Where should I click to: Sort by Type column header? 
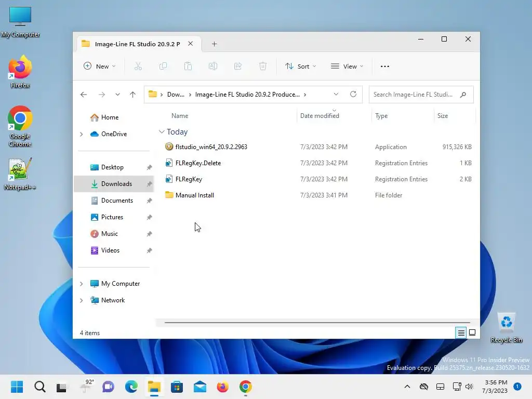[x=403, y=116]
